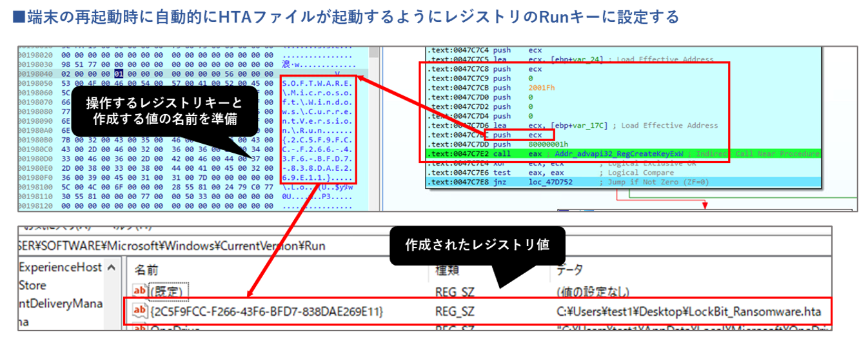The image size is (868, 339).
Task: Click the icon beside the {2C5F9FCC-F266-43F6-BFD7-838DAE269E11} value
Action: click(140, 313)
